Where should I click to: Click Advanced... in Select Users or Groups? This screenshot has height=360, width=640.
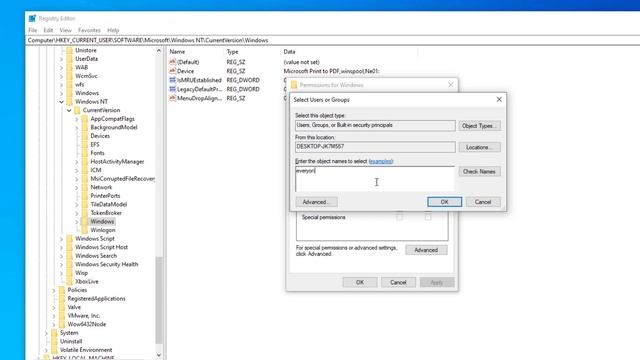(x=316, y=202)
